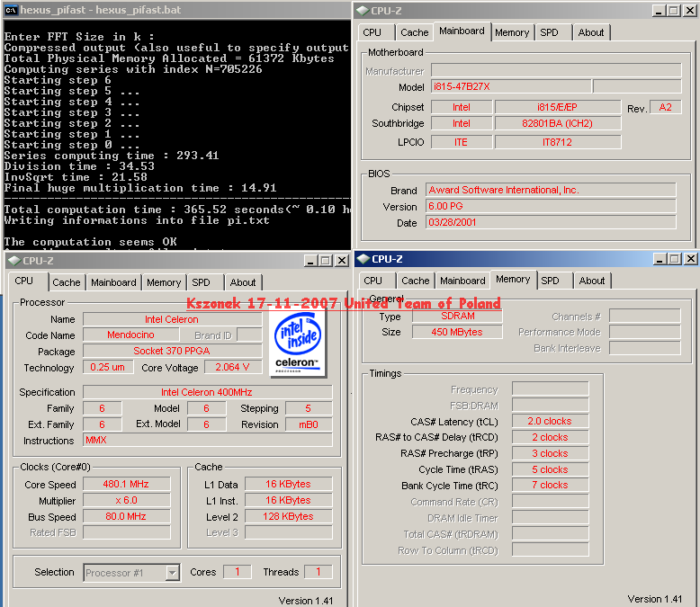Click specification Intel Celeron 400MHz field
This screenshot has width=700, height=607.
(208, 392)
